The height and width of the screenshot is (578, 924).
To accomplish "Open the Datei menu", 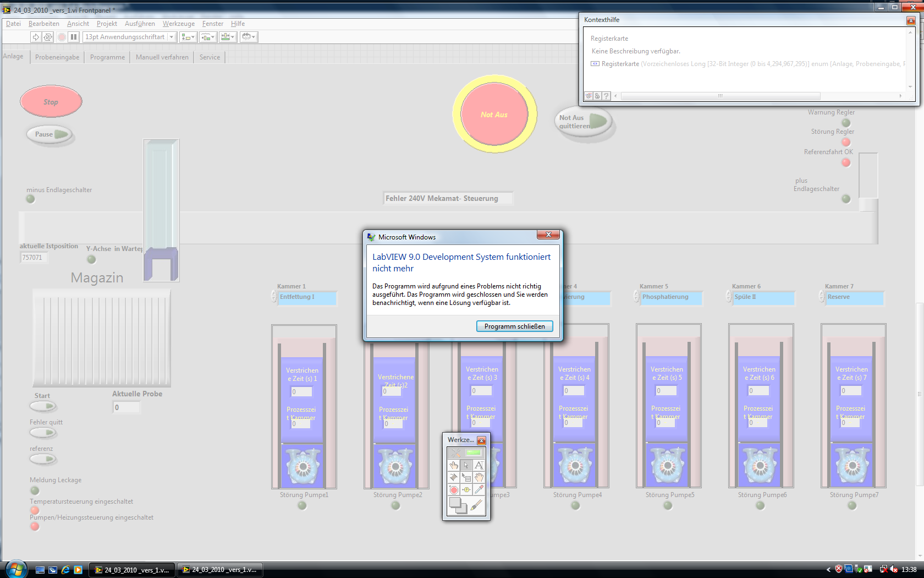I will (13, 24).
